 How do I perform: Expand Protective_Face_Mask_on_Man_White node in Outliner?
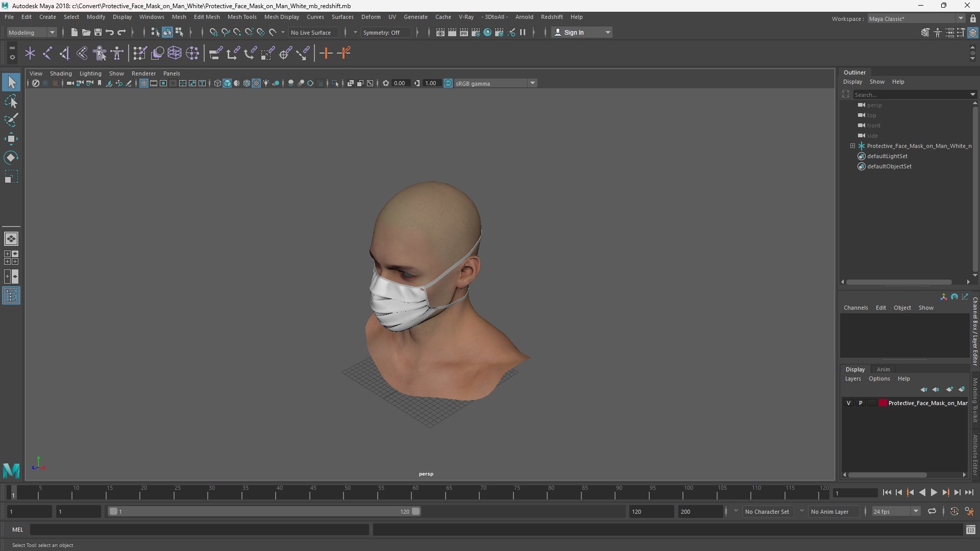pos(852,146)
